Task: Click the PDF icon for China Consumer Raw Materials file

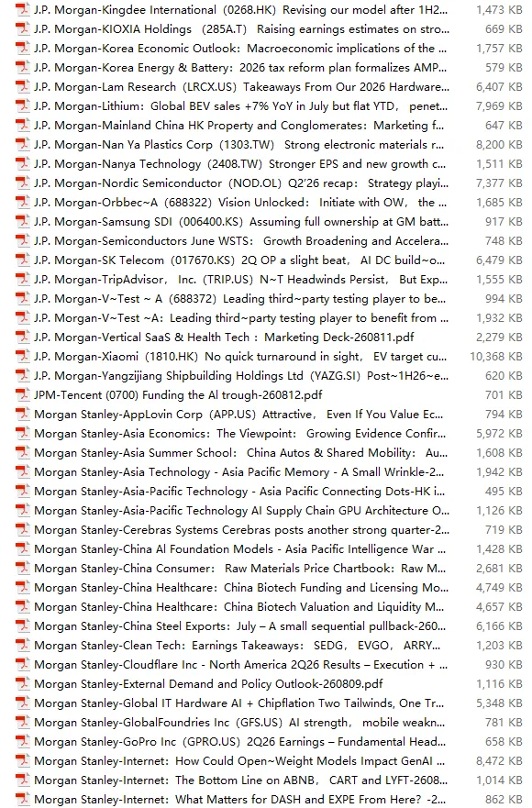Action: 23,569
